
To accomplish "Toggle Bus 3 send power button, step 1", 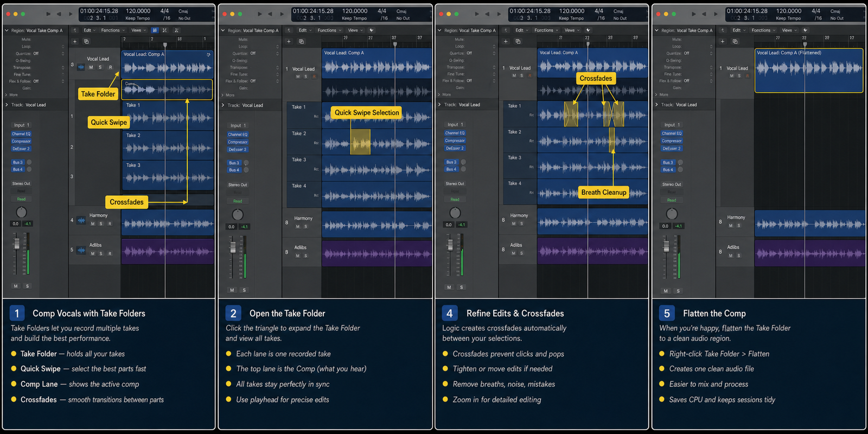I will tap(29, 162).
